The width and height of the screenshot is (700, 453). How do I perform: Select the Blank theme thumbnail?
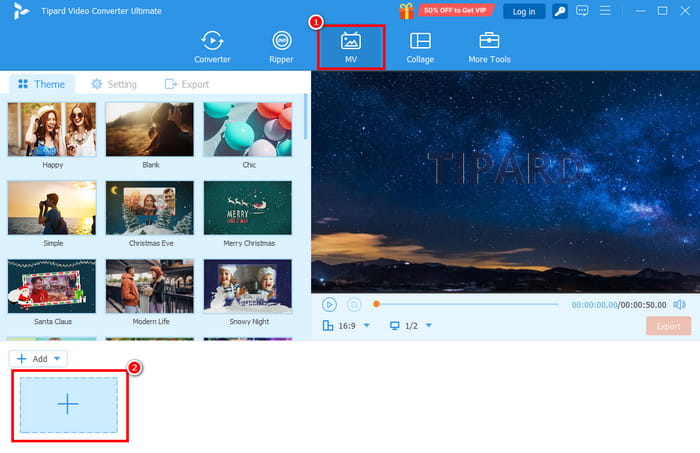150,129
